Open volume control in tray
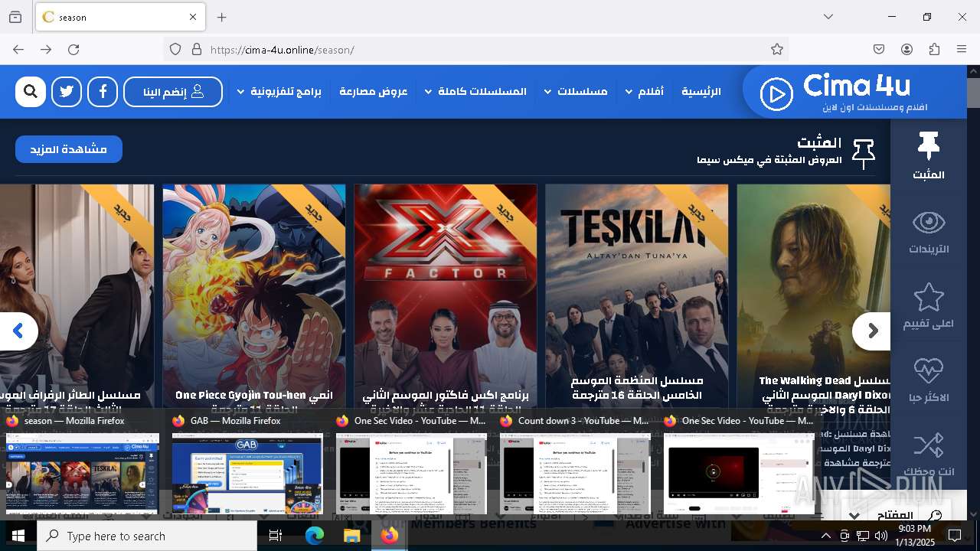 click(881, 536)
